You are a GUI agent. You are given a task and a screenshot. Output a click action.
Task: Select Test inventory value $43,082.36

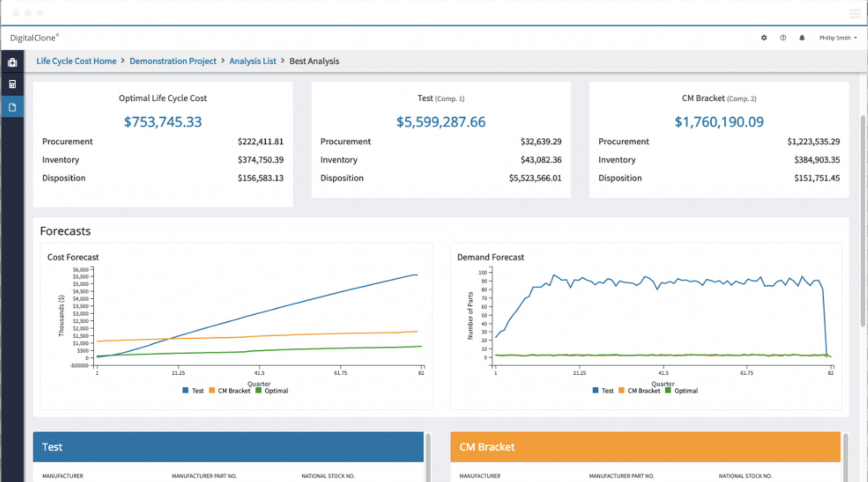[x=541, y=159]
